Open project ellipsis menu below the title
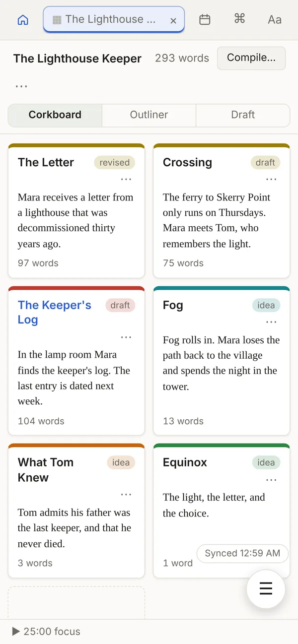 (x=21, y=85)
